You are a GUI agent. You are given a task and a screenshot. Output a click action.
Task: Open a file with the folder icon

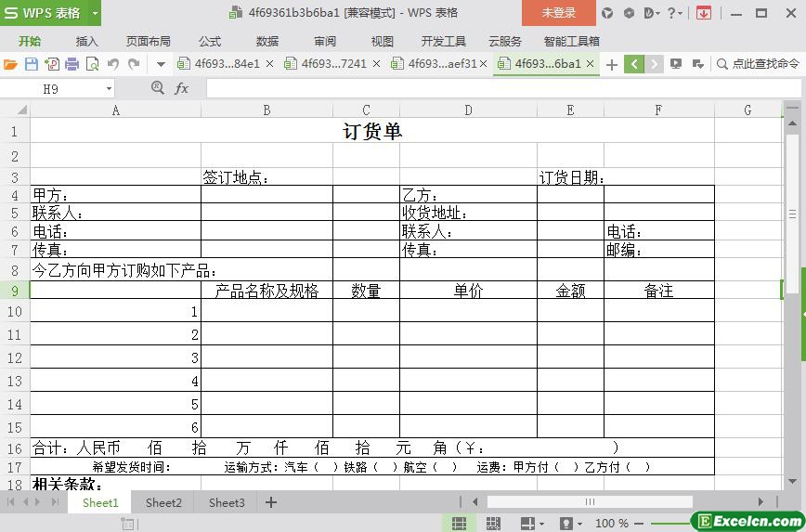click(10, 64)
